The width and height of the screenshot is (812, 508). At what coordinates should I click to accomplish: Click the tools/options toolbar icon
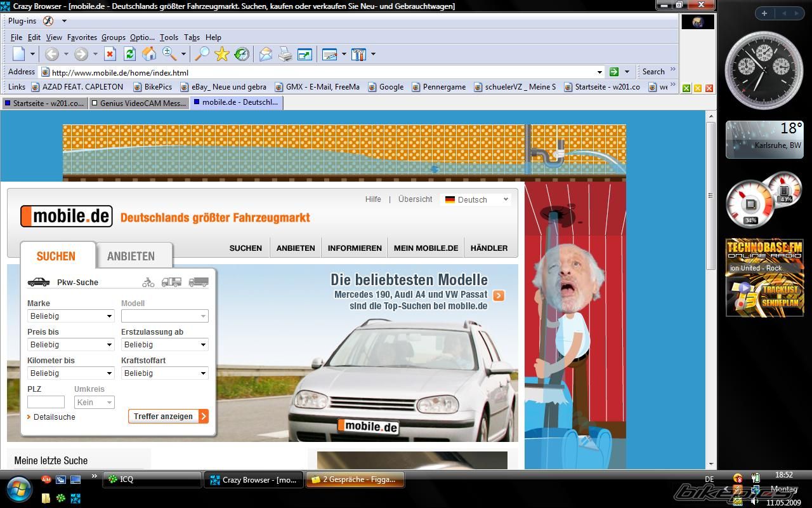(x=359, y=54)
